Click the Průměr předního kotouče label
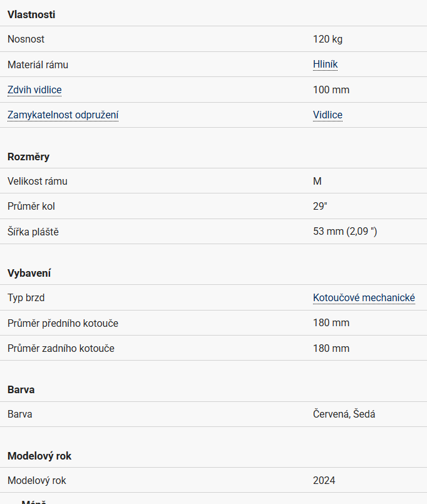 [x=63, y=323]
